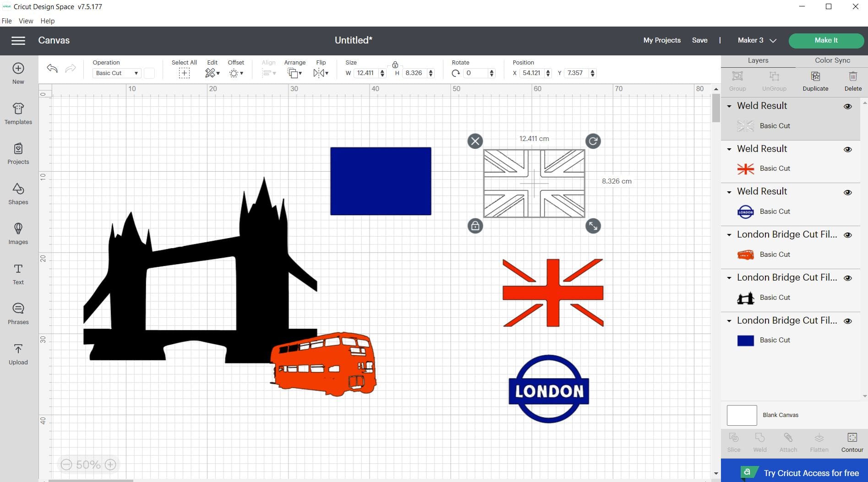Open the Flip dropdown
The image size is (868, 482).
coord(321,73)
